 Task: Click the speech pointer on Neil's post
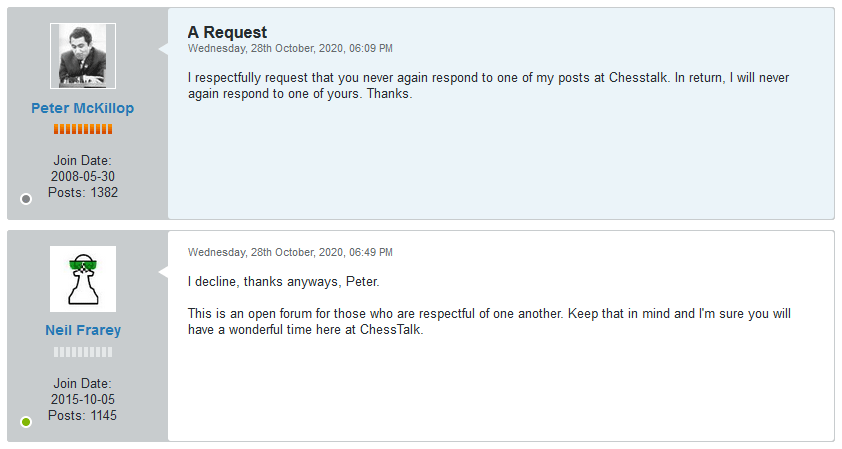coord(163,272)
